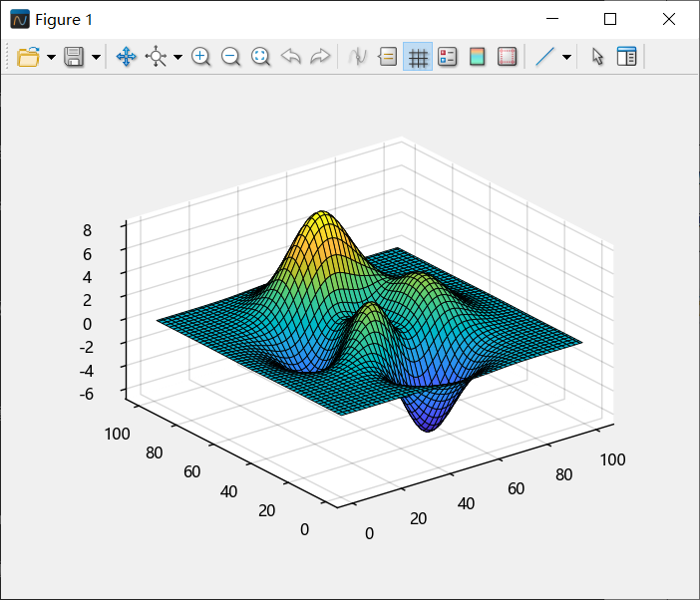
Task: Select the Pan move tool
Action: [x=127, y=57]
